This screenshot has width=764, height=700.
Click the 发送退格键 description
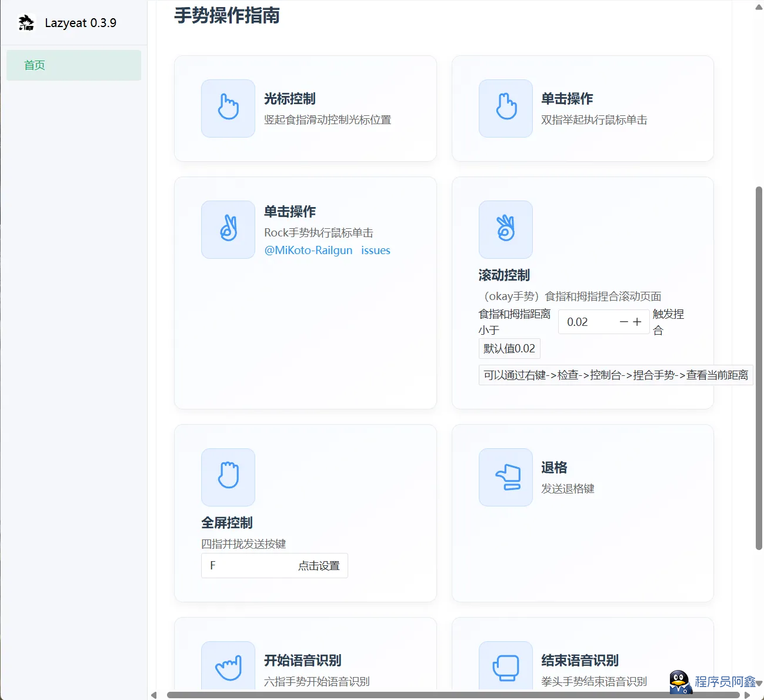coord(568,488)
